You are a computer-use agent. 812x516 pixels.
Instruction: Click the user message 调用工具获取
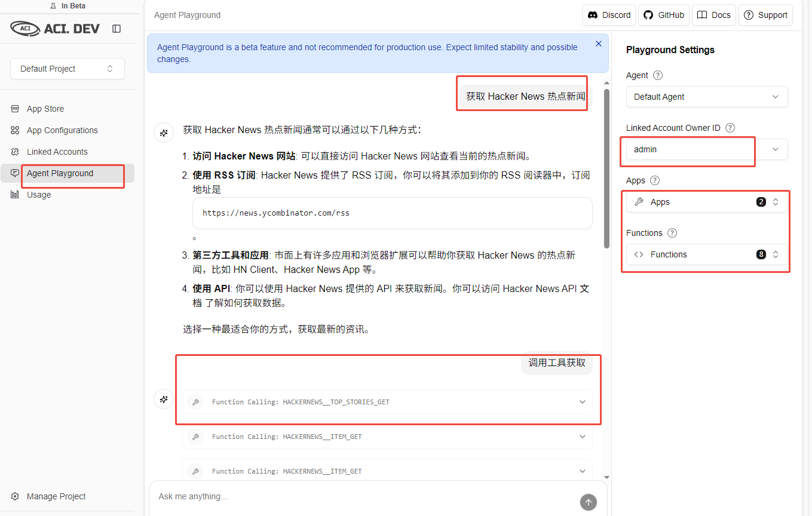[557, 363]
